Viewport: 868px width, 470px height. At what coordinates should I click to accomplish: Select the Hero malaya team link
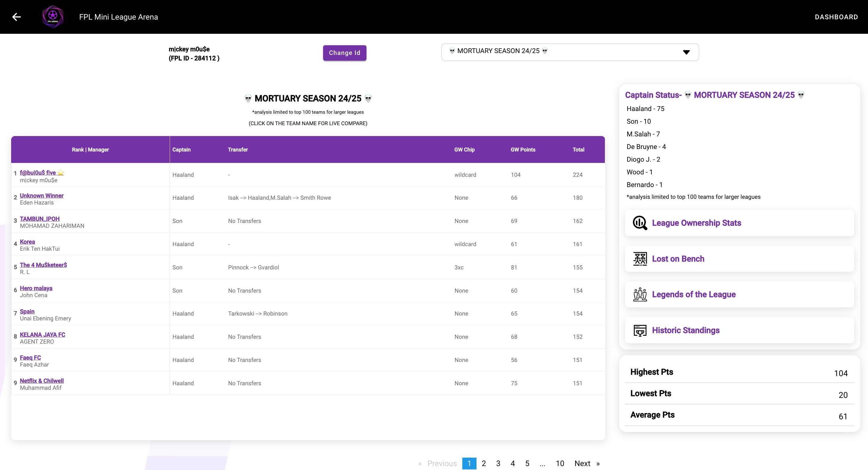click(x=36, y=288)
